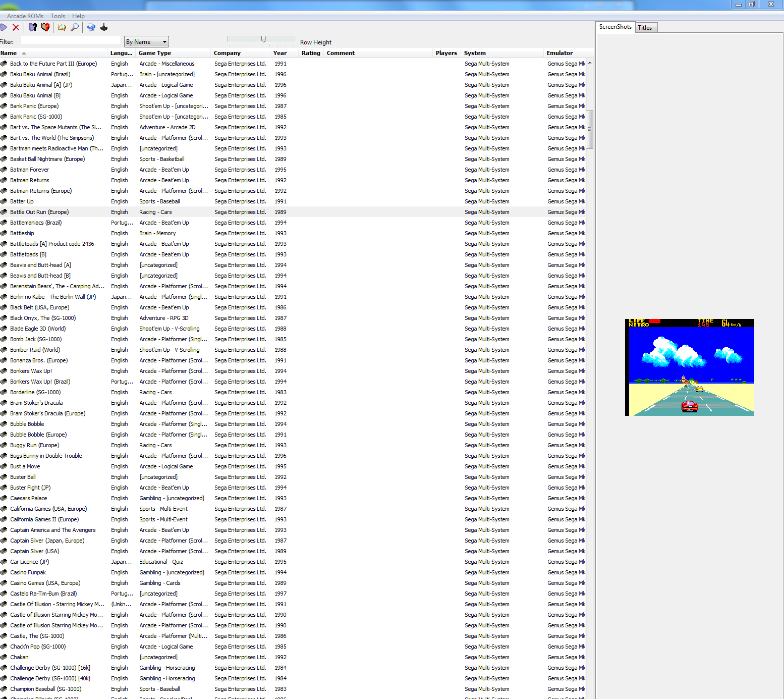The height and width of the screenshot is (699, 784).
Task: Click into the Filter text field
Action: [x=71, y=41]
